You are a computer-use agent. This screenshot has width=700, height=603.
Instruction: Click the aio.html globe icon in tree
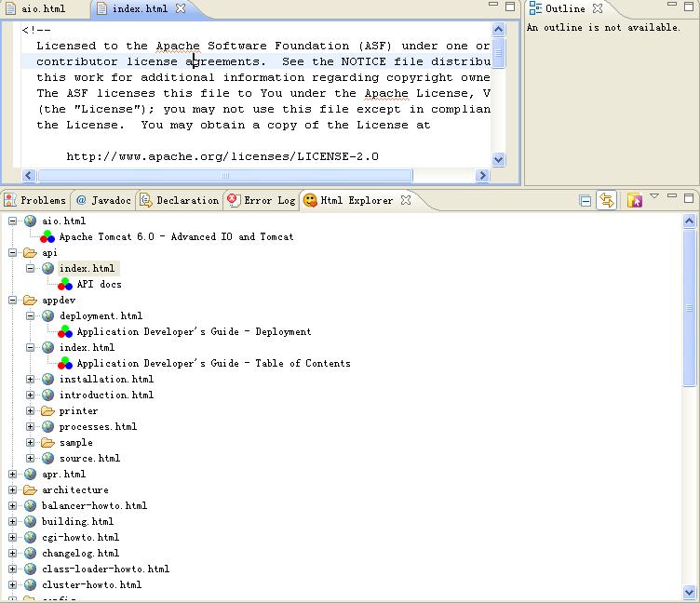point(30,221)
